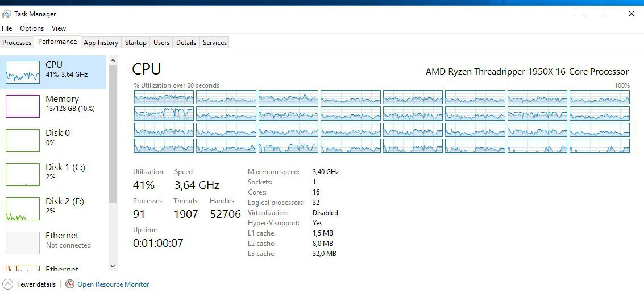
Task: Click the processes count 91
Action: click(x=139, y=214)
